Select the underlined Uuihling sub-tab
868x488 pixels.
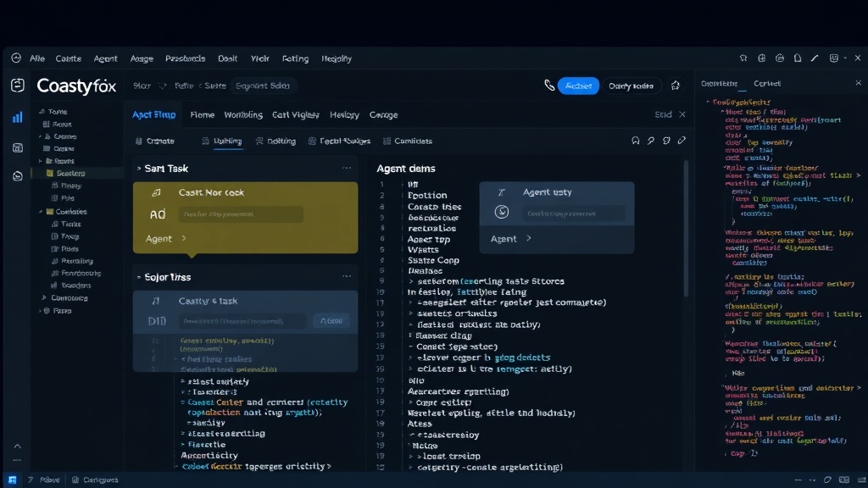click(x=227, y=141)
